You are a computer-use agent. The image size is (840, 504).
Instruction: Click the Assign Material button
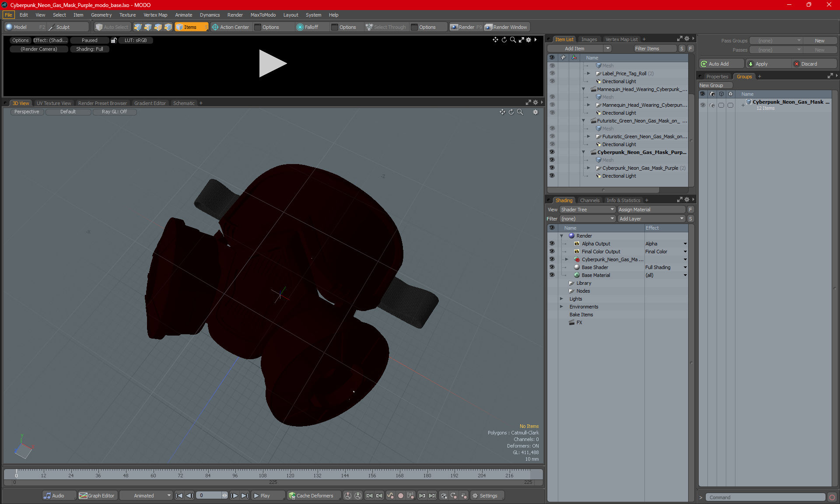tap(651, 210)
